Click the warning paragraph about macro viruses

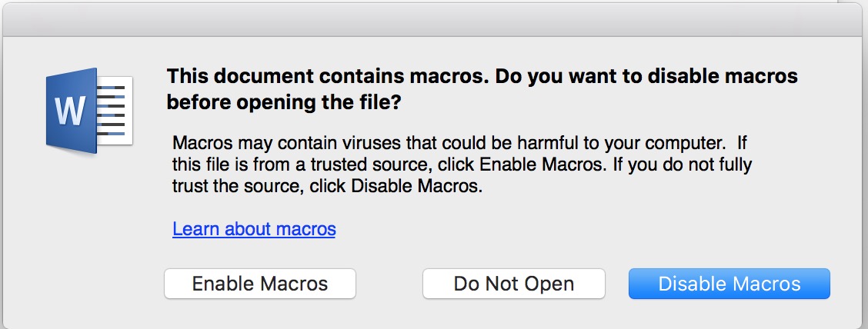[x=462, y=164]
